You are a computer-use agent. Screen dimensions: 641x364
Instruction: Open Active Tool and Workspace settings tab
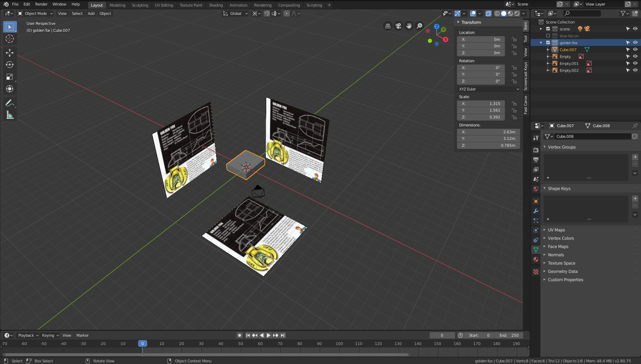(x=536, y=137)
